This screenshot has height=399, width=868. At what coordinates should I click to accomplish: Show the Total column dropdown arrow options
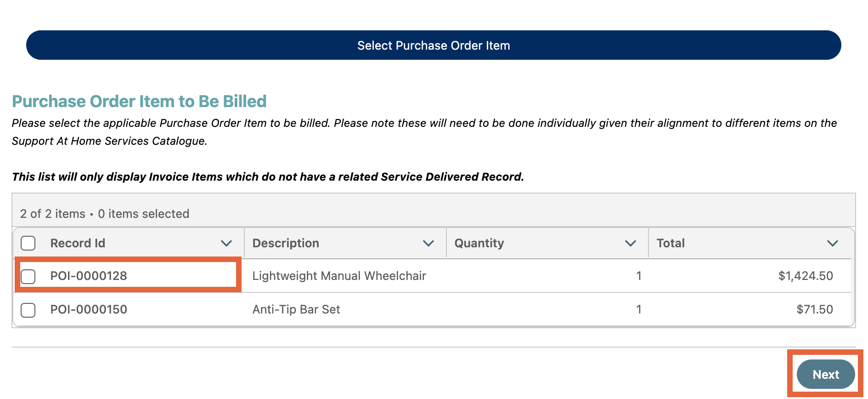832,243
